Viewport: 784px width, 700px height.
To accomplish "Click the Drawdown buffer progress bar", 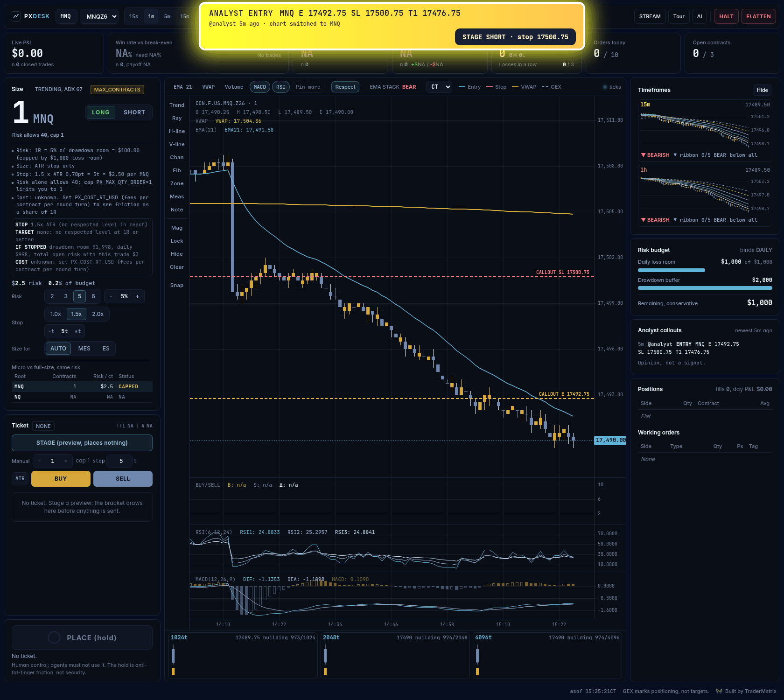I will (x=705, y=288).
